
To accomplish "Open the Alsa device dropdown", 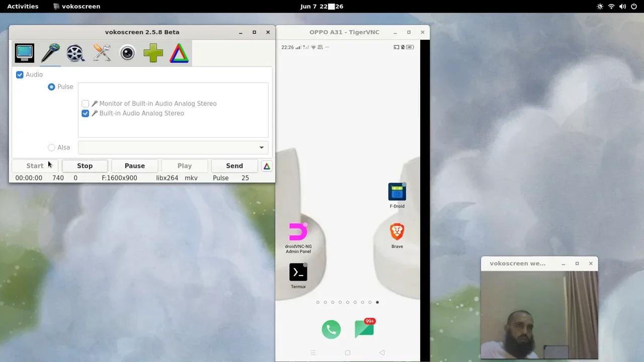I will click(x=261, y=147).
